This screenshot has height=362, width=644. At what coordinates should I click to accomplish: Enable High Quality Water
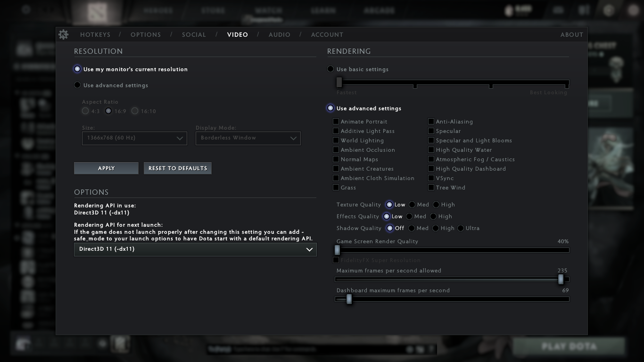tap(431, 149)
